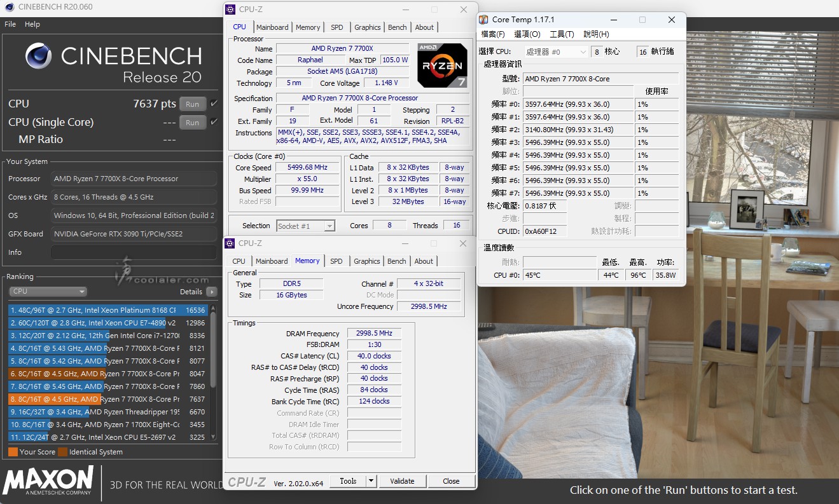Select ranking row Intel Xeon CPU E5-2697 v2
The height and width of the screenshot is (504, 839).
(x=108, y=437)
